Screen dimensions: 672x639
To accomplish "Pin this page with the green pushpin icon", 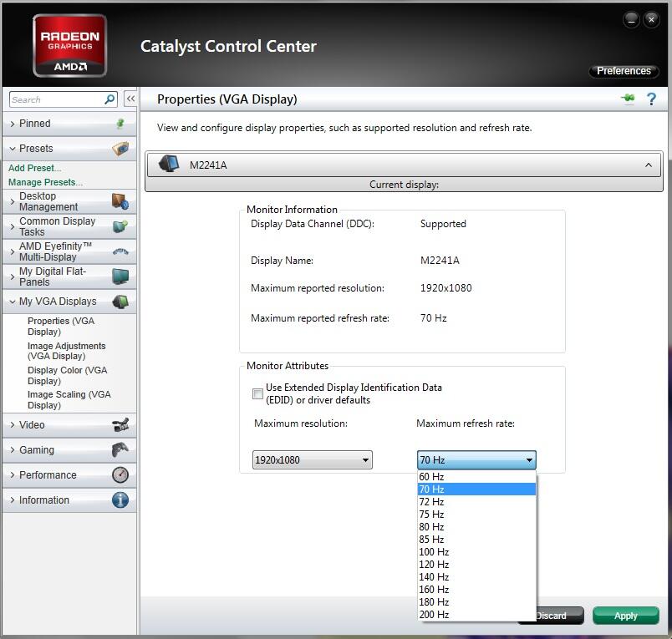I will point(628,99).
